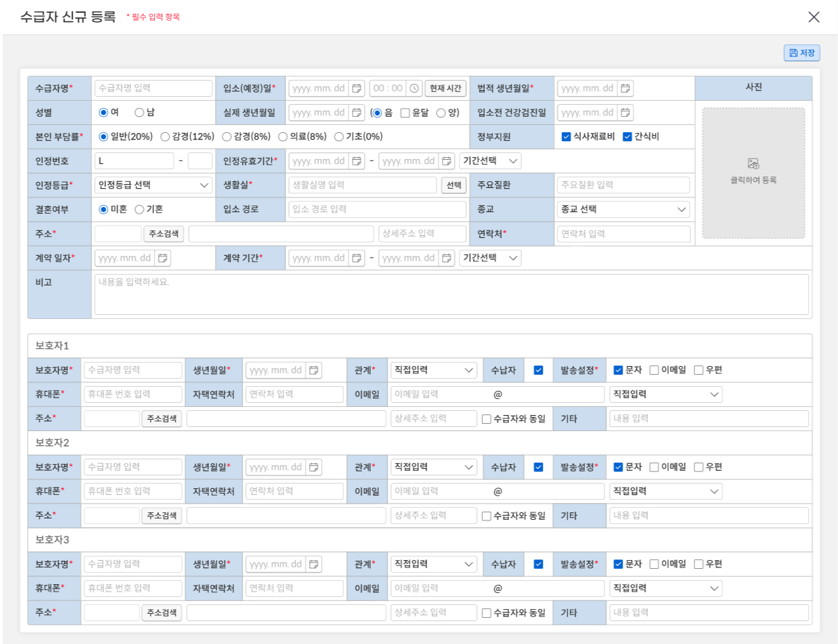Click 보호자1 자택연락처 input field
Screen dimensions: 838x644
[294, 394]
